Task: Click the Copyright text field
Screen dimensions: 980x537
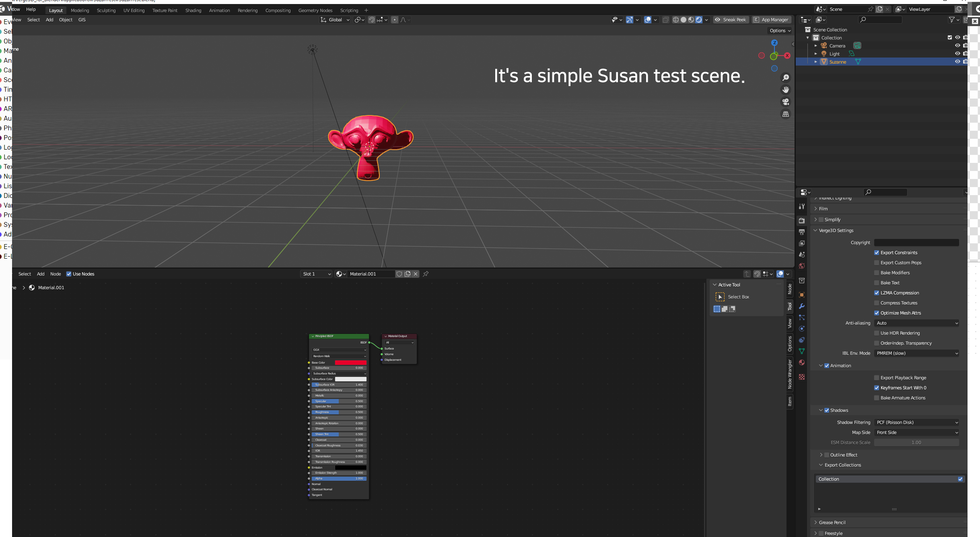Action: click(916, 243)
